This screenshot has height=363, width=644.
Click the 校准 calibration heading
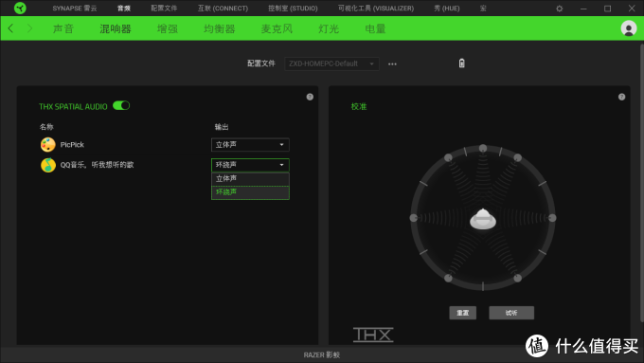click(x=359, y=106)
